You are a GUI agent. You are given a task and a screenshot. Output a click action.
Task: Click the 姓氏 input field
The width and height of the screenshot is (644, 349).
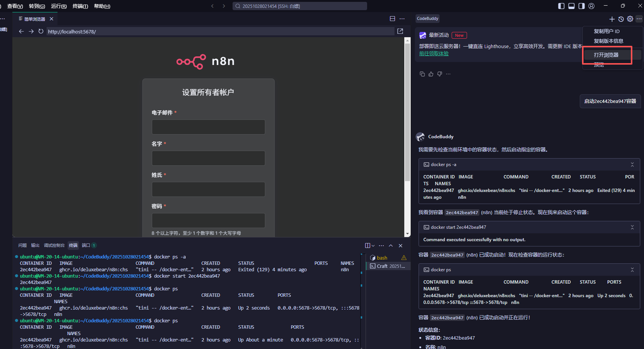(209, 189)
